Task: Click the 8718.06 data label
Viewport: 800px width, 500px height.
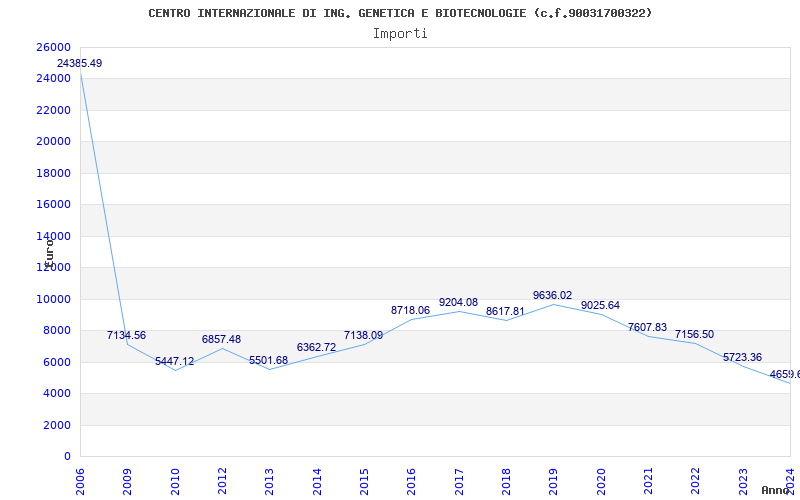Action: [x=410, y=311]
